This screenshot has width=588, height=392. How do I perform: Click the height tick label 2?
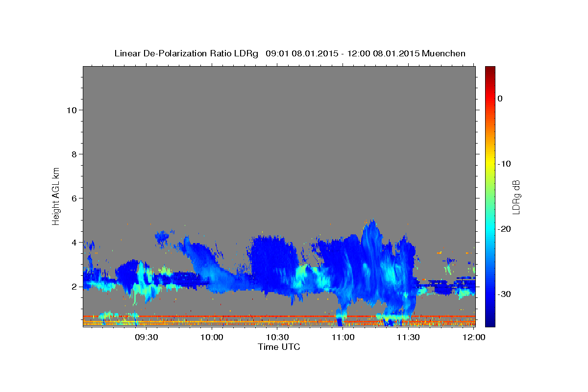pos(73,286)
